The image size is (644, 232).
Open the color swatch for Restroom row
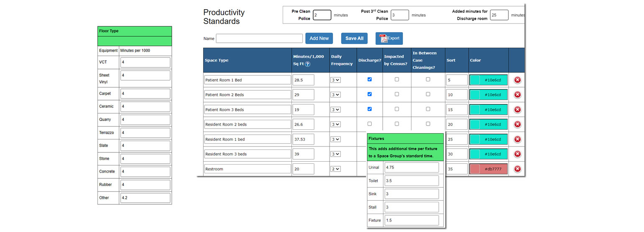475,169
